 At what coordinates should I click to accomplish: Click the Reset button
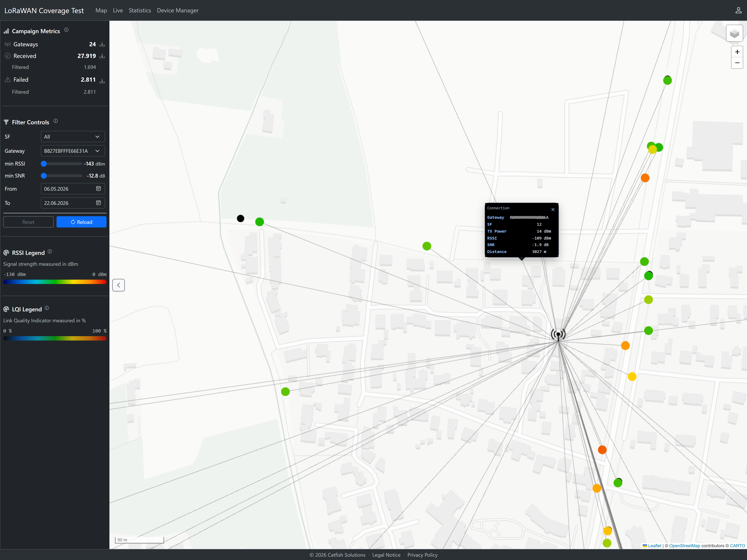point(28,222)
